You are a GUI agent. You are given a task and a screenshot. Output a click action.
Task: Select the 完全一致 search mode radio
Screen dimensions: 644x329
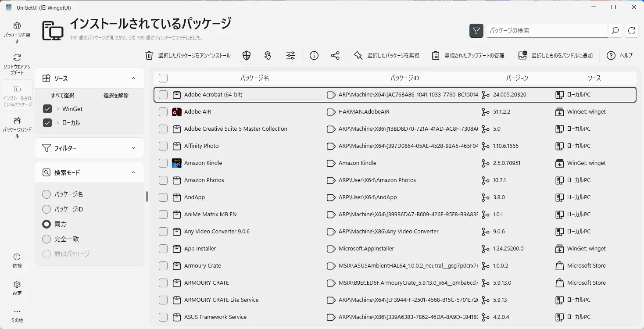tap(47, 239)
